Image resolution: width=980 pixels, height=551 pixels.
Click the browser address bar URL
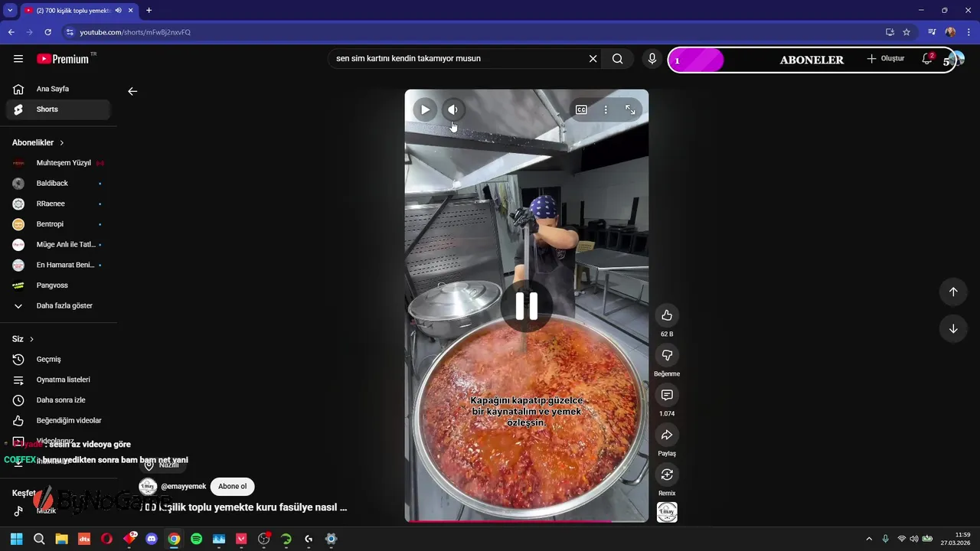point(135,32)
